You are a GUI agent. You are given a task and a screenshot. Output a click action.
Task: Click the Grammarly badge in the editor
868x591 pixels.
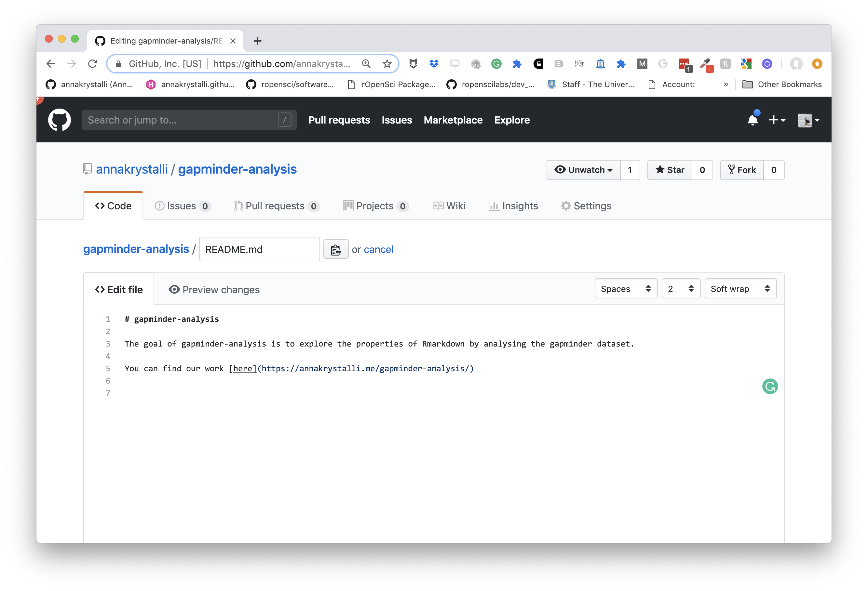coord(770,386)
